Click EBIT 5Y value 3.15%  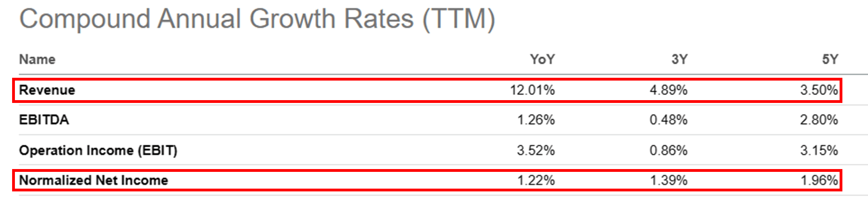[819, 150]
